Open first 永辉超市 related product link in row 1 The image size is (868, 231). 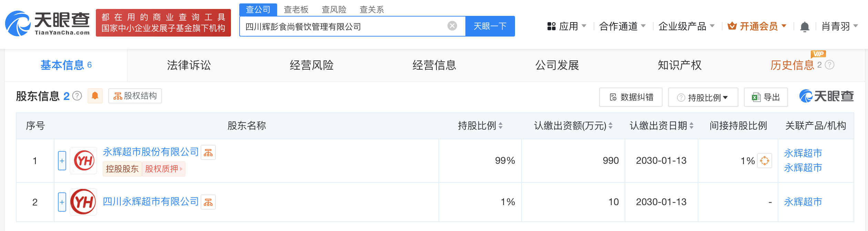click(x=803, y=153)
